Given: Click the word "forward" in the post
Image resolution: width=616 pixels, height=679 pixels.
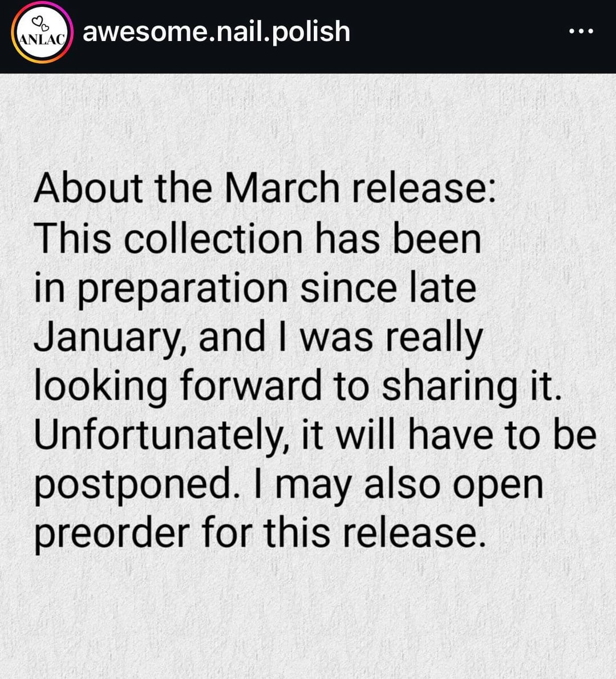Looking at the screenshot, I should point(251,386).
